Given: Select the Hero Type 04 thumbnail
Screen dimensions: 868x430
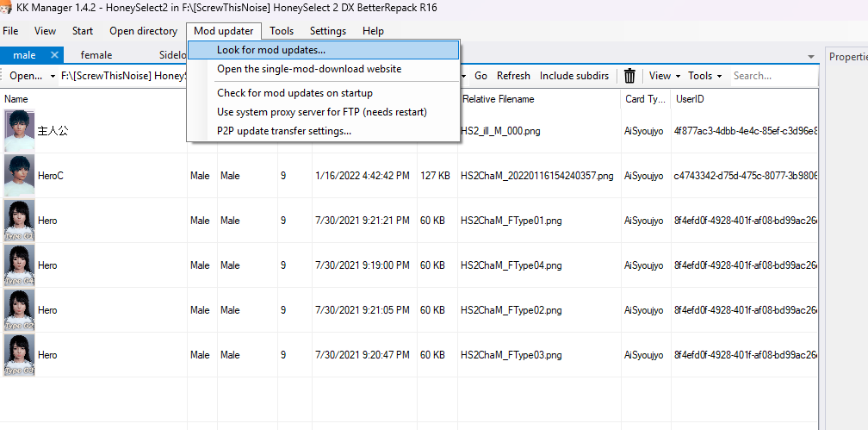Looking at the screenshot, I should pos(19,265).
